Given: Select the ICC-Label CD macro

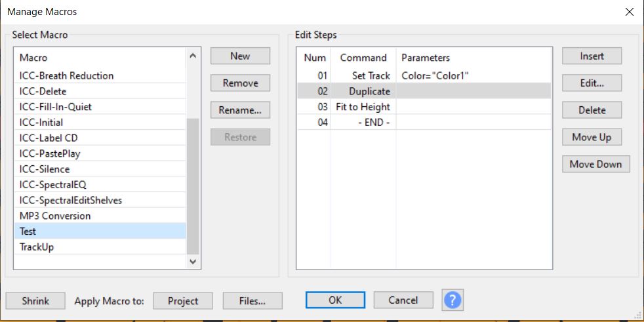Looking at the screenshot, I should pos(49,138).
